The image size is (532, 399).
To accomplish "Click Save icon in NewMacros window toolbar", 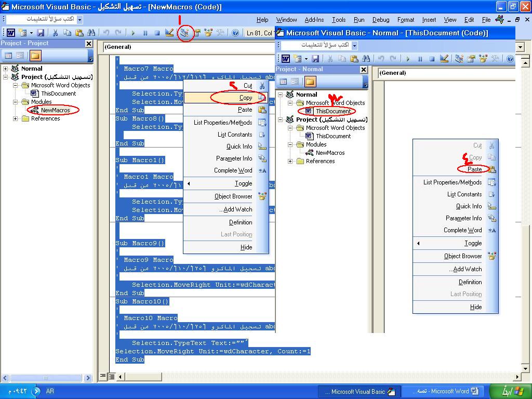I will pos(41,33).
